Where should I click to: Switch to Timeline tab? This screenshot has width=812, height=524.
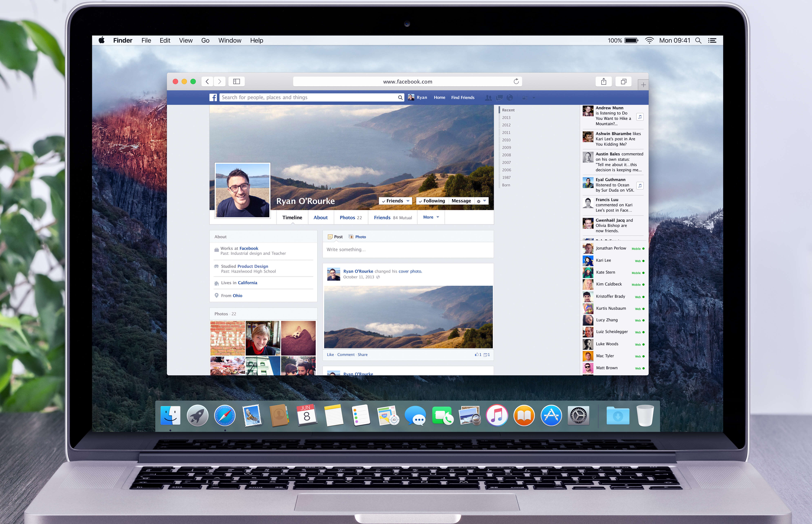point(292,217)
